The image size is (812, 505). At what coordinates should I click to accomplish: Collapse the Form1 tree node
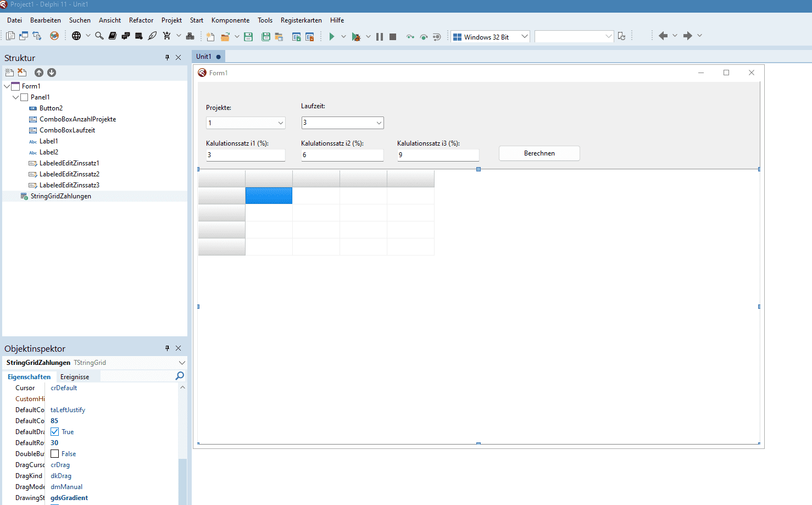click(x=7, y=86)
